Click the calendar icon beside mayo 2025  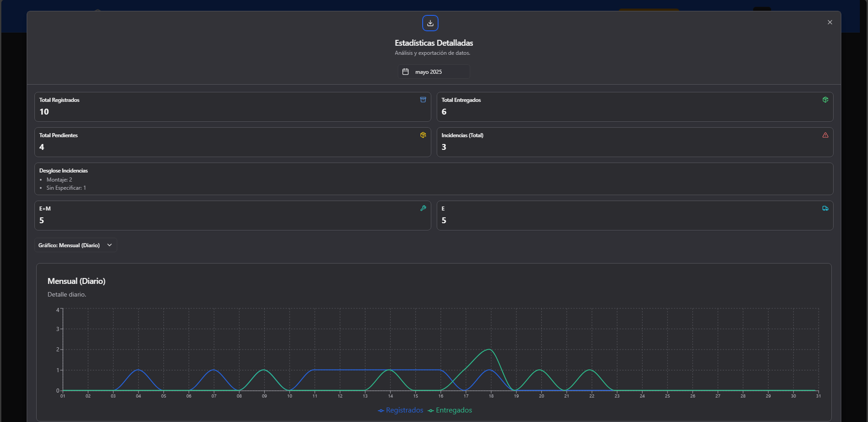coord(405,72)
